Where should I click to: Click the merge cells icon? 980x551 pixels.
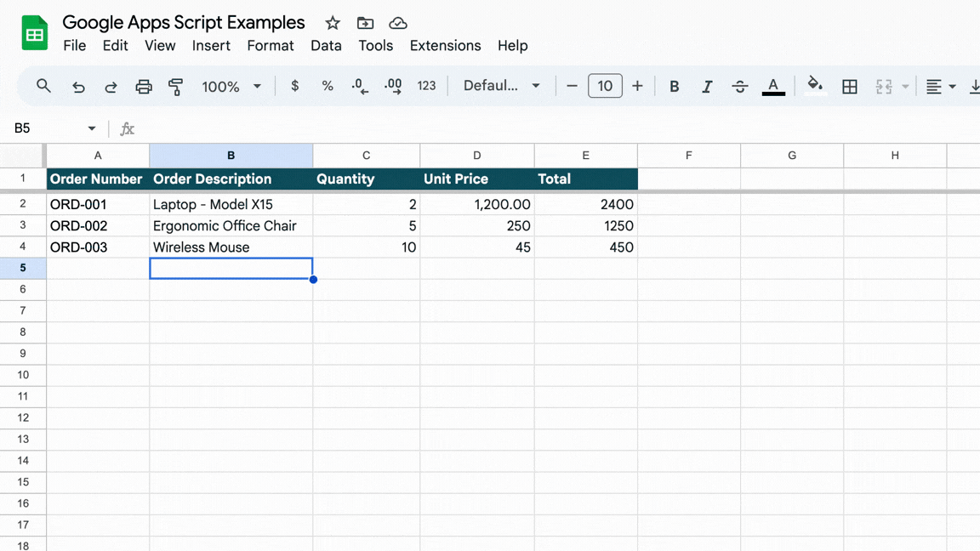click(x=884, y=86)
